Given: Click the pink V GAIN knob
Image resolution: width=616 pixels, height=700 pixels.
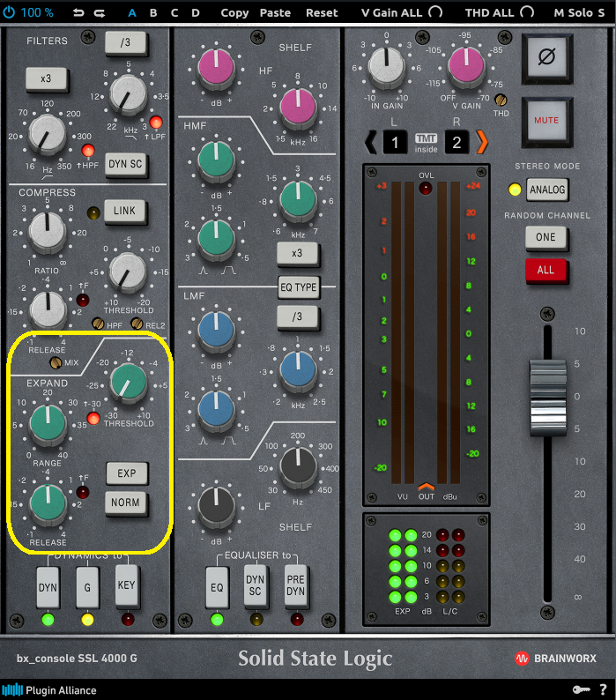Looking at the screenshot, I should (466, 66).
